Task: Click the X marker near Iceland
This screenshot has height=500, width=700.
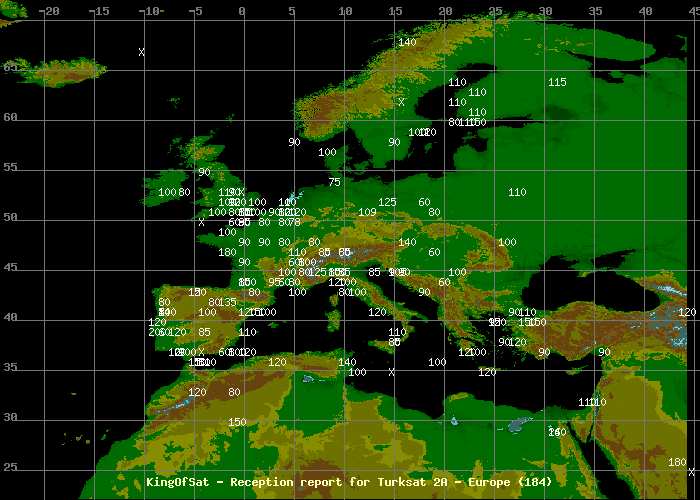Action: click(141, 52)
